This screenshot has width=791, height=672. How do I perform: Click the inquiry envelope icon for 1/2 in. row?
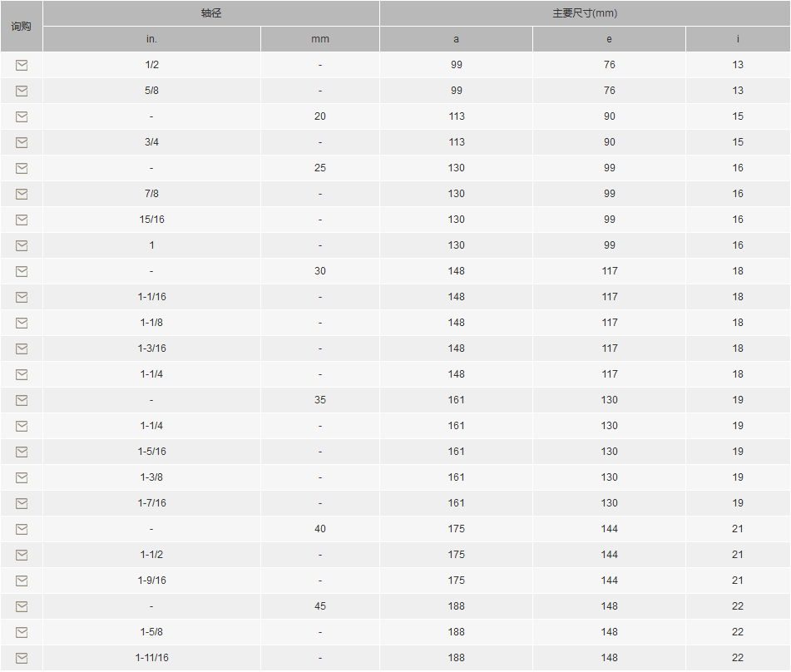coord(22,65)
